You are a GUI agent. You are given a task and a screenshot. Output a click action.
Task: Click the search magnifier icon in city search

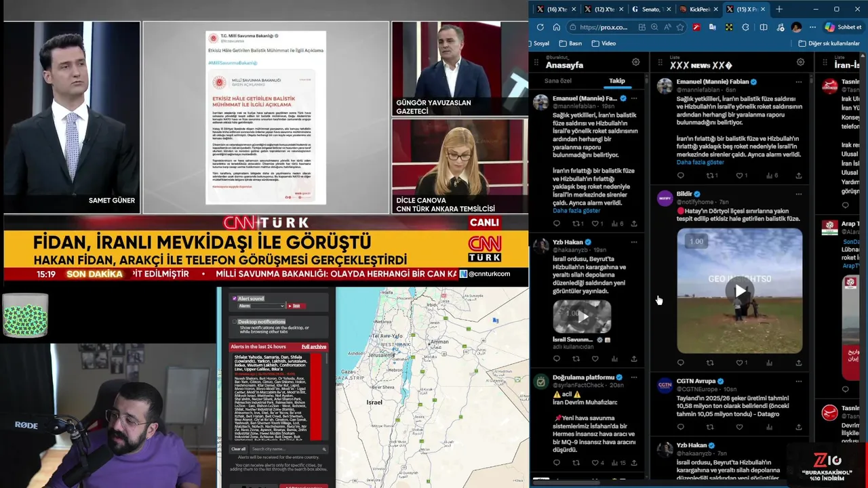click(x=324, y=449)
